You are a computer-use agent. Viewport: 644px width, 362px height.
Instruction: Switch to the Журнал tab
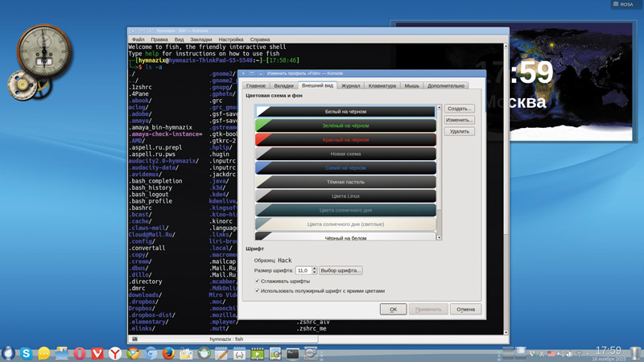tap(350, 86)
